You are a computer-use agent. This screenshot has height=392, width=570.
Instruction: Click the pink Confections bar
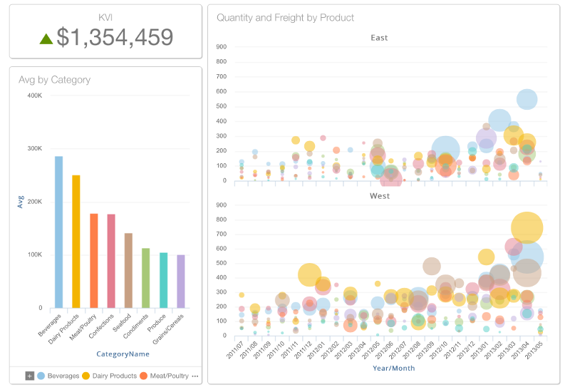[111, 261]
